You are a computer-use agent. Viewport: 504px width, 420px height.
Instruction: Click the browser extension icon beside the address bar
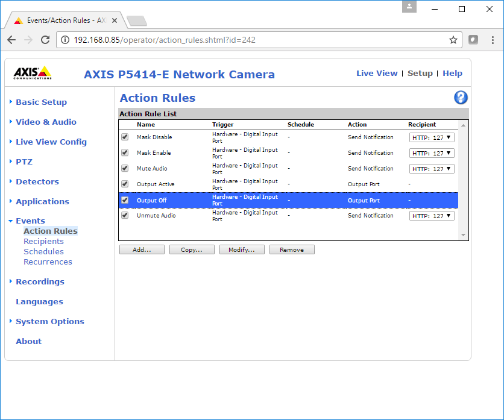point(473,40)
